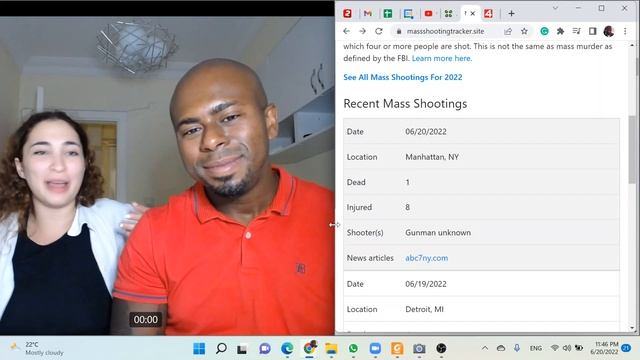Select the Gunman unknown text

(x=438, y=233)
